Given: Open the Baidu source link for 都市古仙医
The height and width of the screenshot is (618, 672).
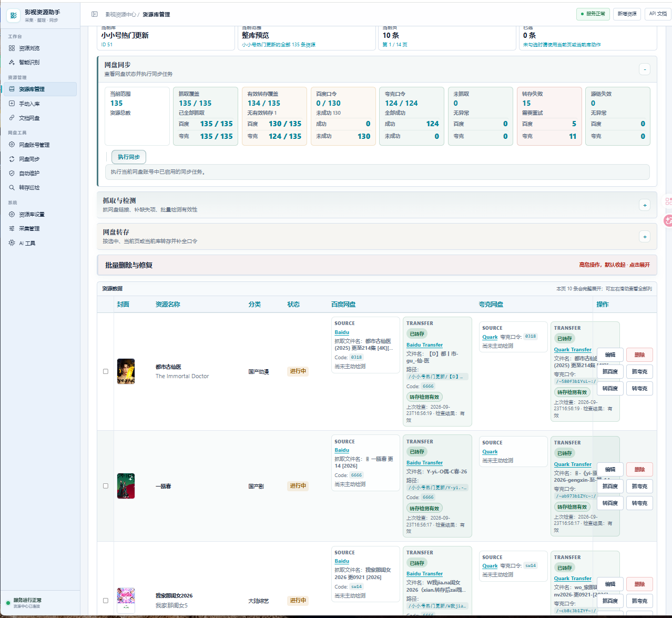Looking at the screenshot, I should point(342,332).
